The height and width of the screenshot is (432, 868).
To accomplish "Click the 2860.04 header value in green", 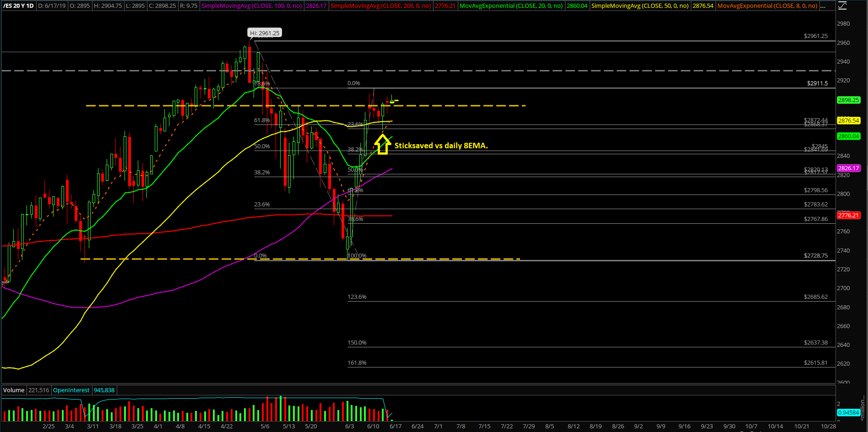I will 577,6.
